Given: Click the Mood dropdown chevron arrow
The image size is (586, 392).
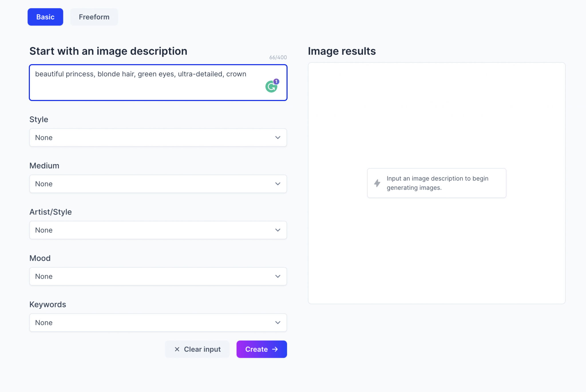Looking at the screenshot, I should 278,276.
